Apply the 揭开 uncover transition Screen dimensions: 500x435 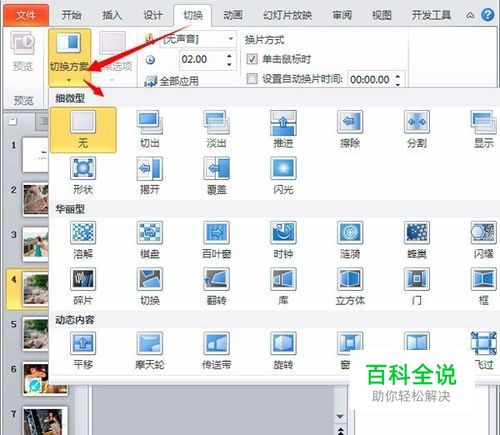[x=150, y=176]
